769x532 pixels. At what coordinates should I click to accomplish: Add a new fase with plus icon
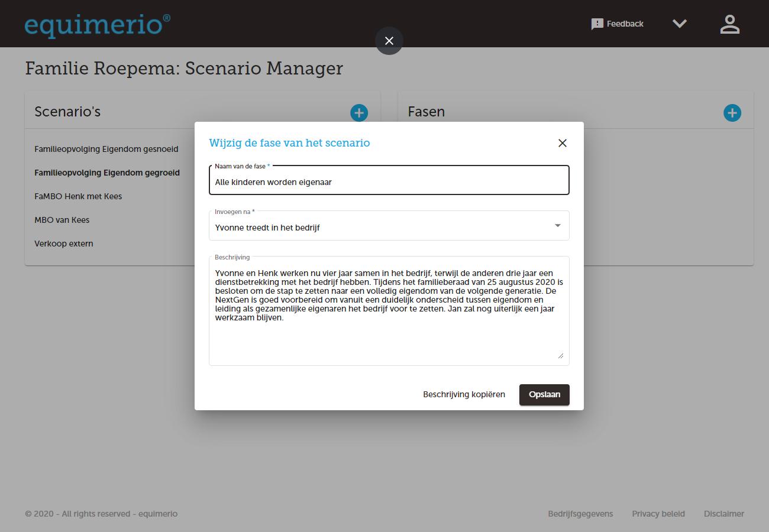732,112
